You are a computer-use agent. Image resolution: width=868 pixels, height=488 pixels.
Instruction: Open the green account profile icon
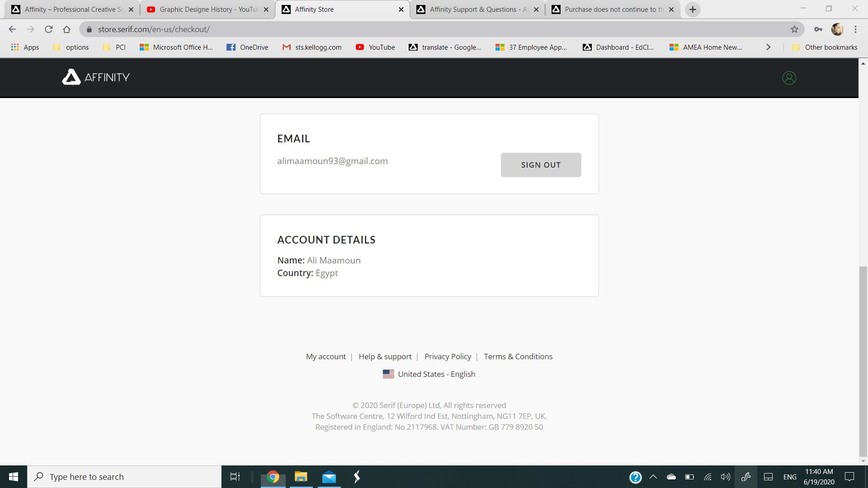pos(789,78)
